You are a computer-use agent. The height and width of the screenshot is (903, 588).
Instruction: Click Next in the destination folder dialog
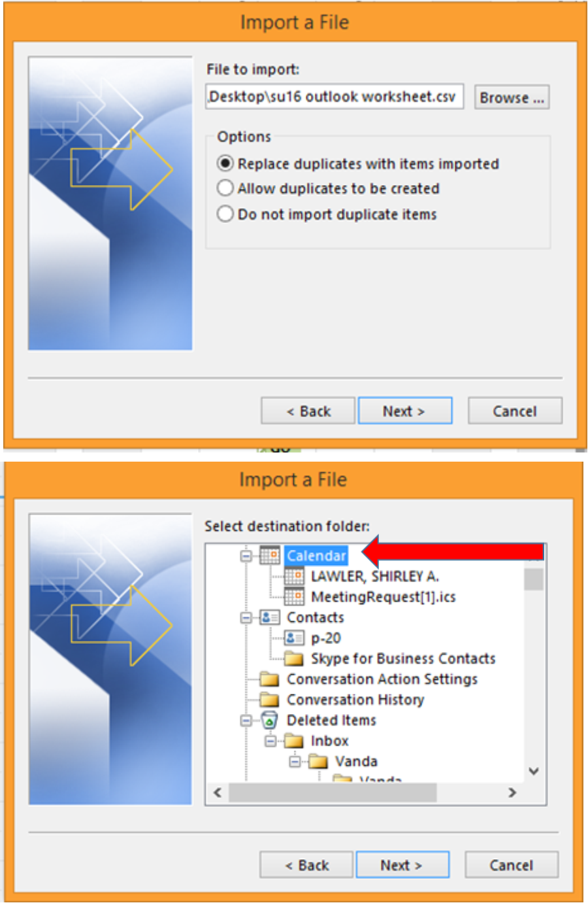coord(402,865)
